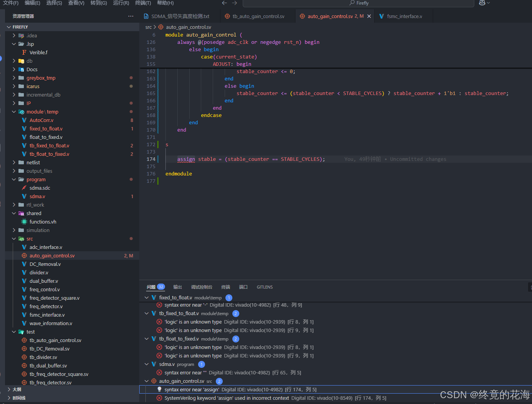This screenshot has height=404, width=532.
Task: Click Verilog icon beside fixed_to_float.v in problems
Action: pos(154,297)
